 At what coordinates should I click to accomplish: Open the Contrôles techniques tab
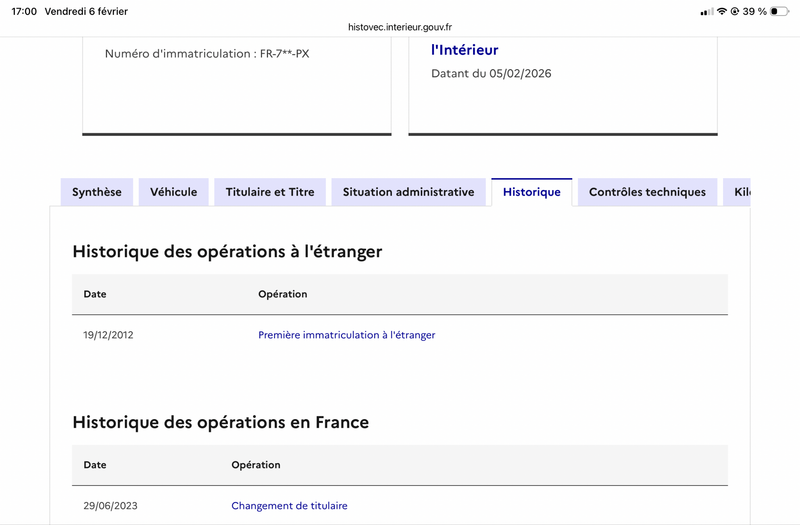[x=647, y=192]
